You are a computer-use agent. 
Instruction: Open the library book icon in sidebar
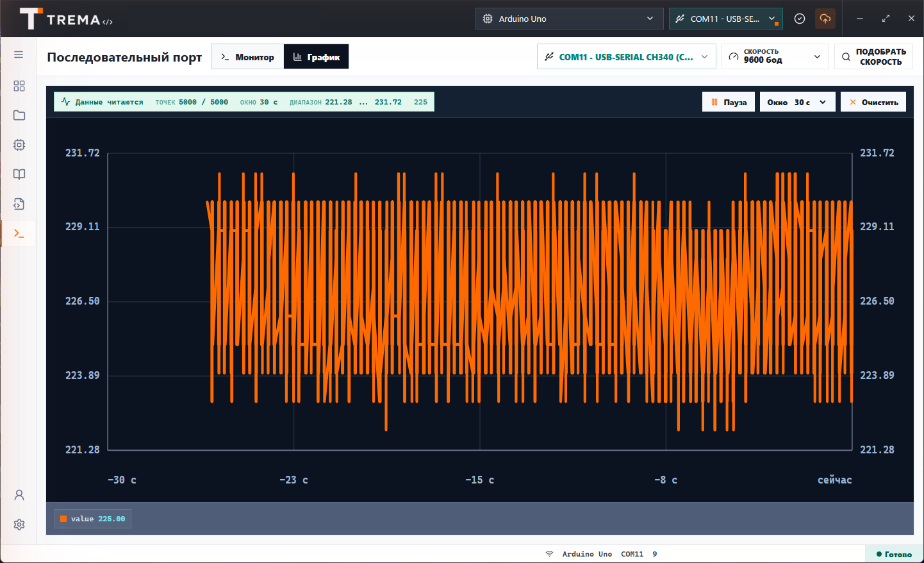(x=19, y=174)
